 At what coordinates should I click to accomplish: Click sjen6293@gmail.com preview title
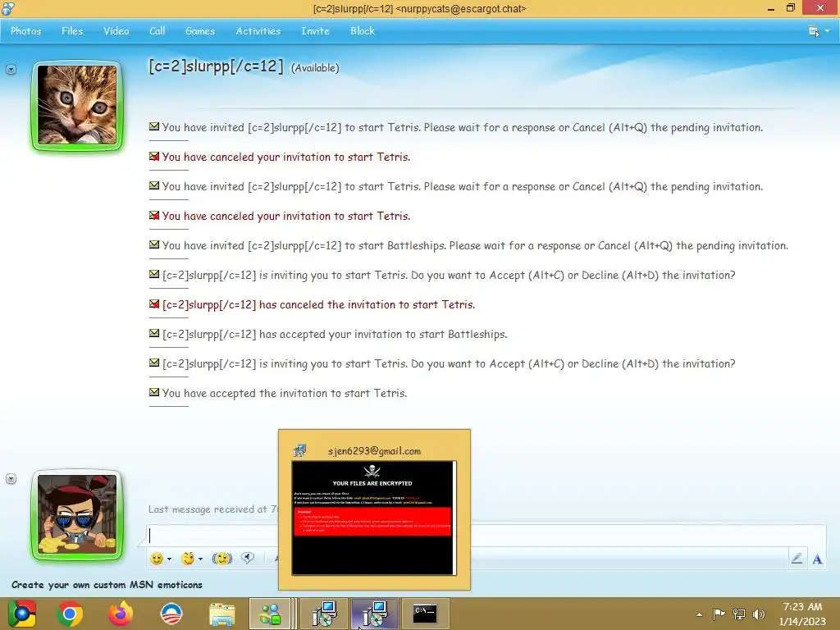coord(374,451)
